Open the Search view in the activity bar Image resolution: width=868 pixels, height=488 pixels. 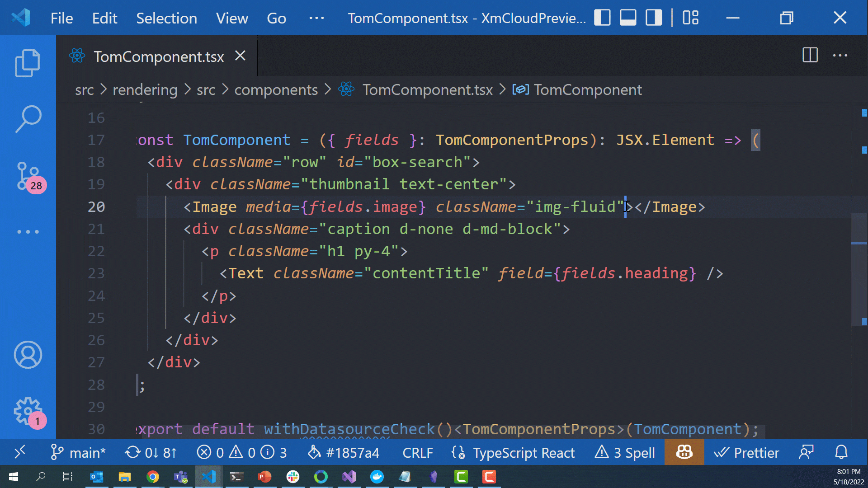(x=28, y=119)
